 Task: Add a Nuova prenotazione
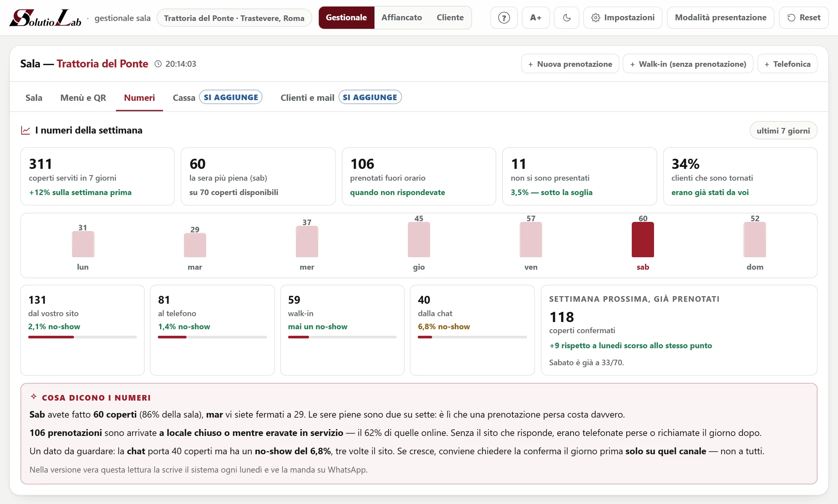pos(570,64)
